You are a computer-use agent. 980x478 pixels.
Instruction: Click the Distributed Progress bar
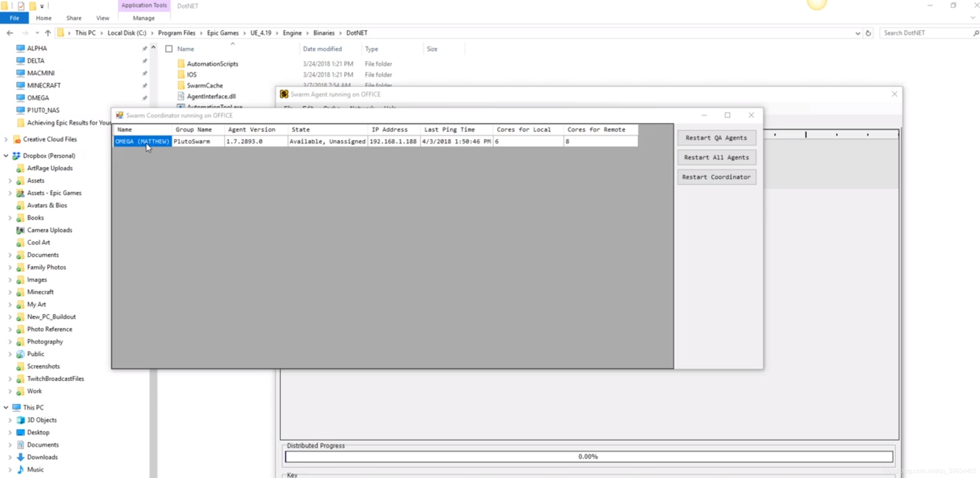point(589,456)
